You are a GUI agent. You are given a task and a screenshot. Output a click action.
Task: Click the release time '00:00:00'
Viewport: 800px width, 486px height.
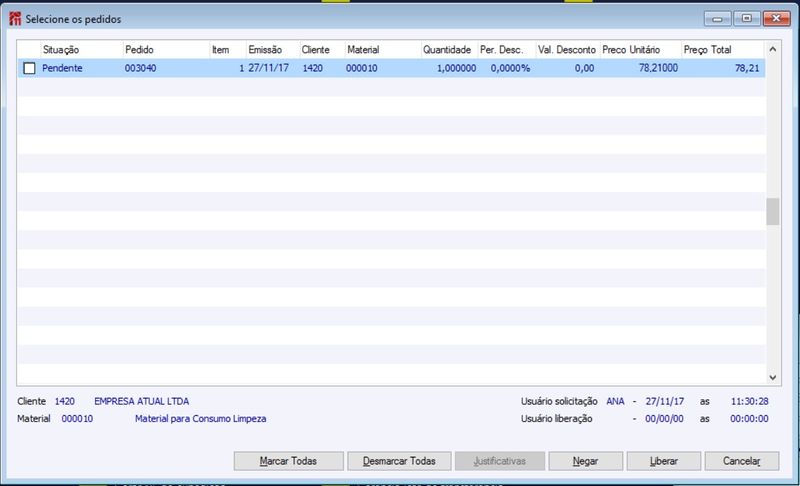click(x=749, y=419)
